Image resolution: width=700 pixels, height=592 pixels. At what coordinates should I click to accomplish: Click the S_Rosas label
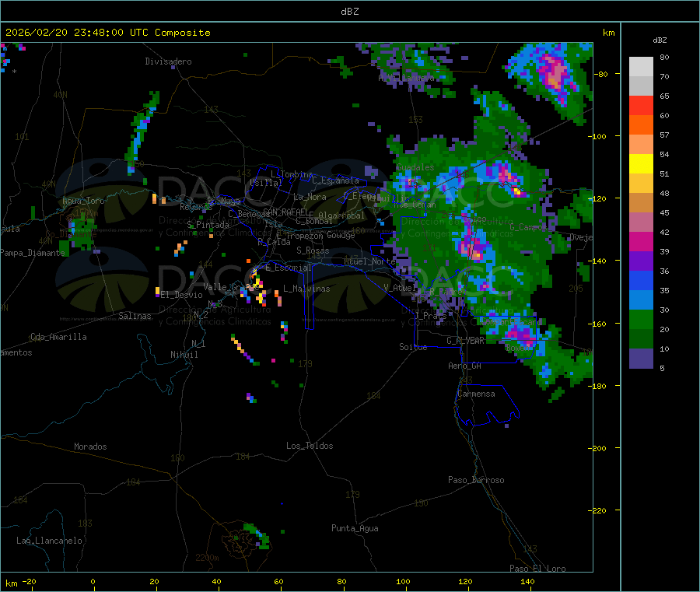tap(313, 250)
